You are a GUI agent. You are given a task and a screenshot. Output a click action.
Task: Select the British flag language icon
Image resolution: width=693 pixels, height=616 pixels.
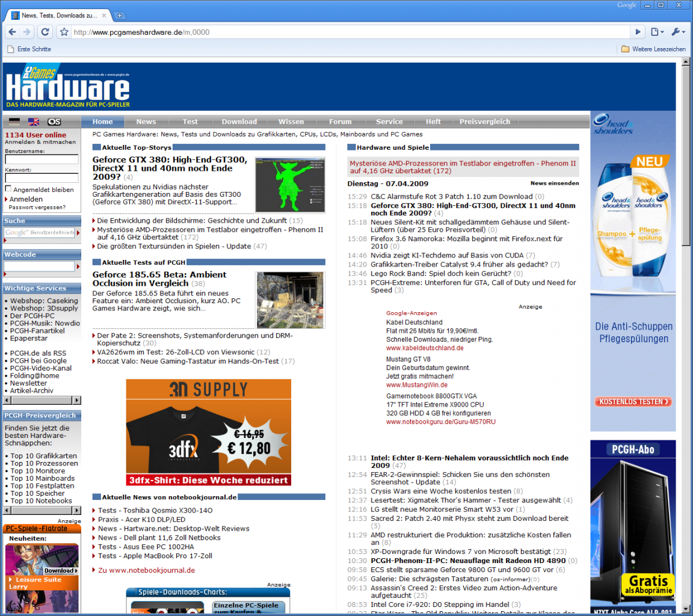[34, 122]
